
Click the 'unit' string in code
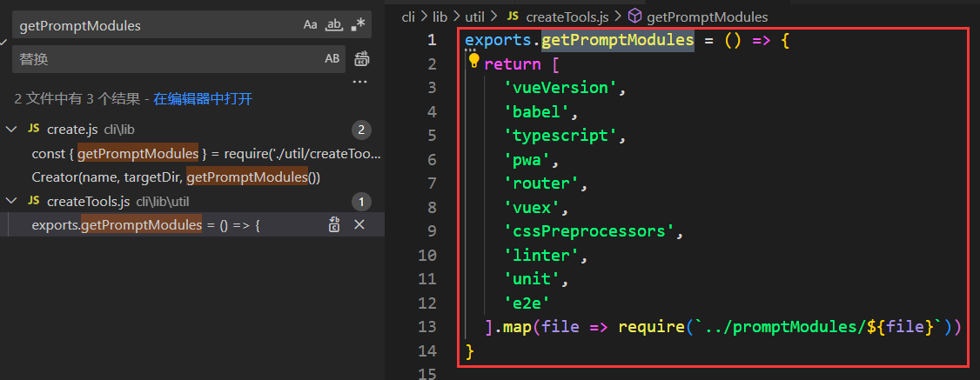click(532, 279)
